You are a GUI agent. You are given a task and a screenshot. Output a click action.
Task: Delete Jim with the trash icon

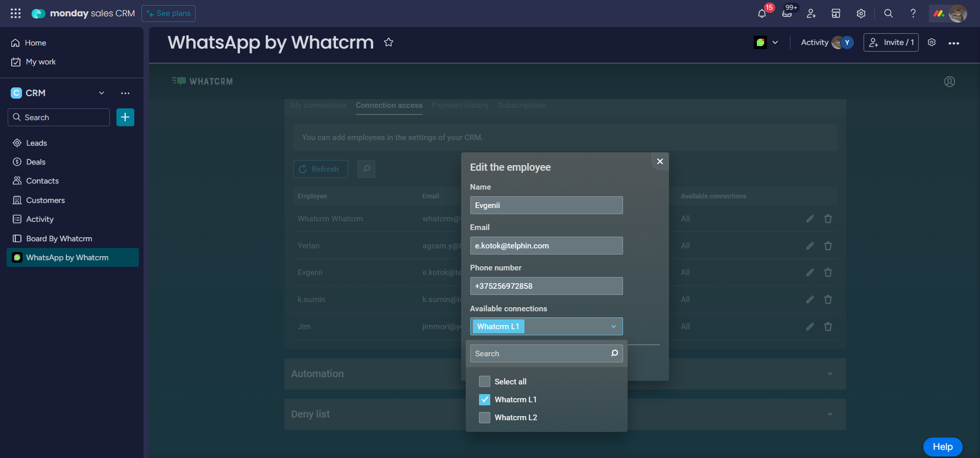tap(828, 327)
